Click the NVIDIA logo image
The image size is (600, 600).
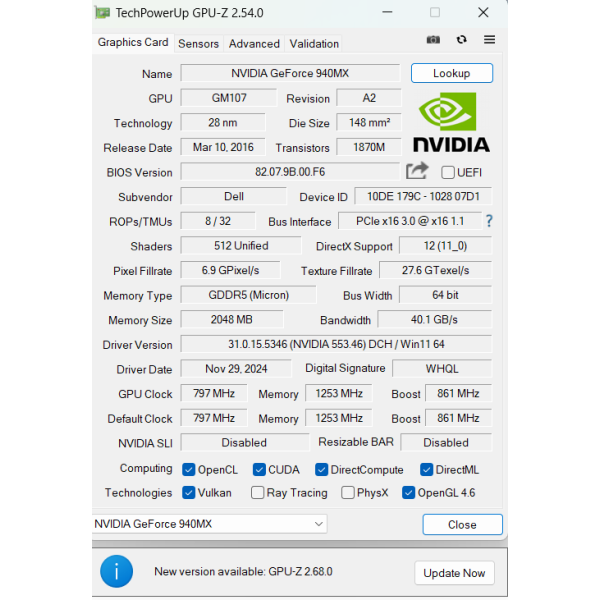coord(451,122)
